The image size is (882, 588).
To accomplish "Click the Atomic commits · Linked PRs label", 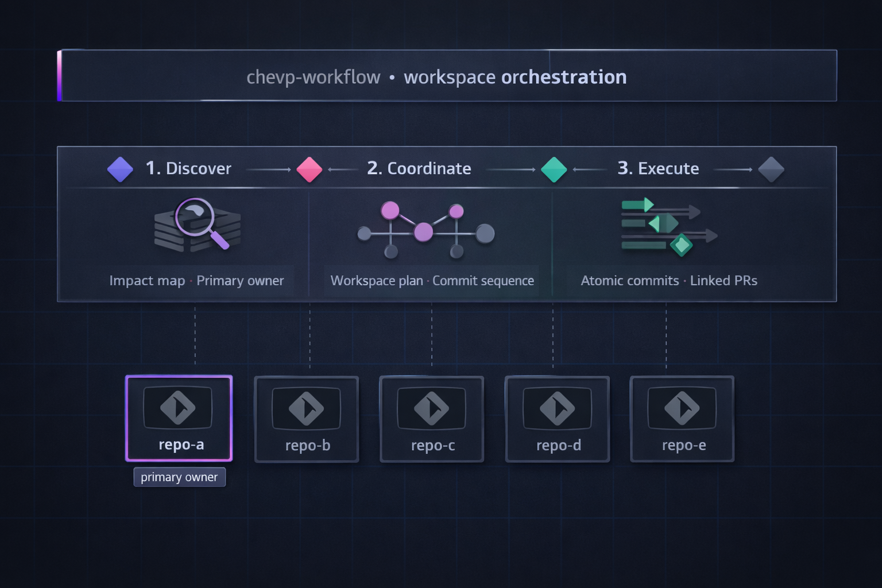I will [x=669, y=281].
